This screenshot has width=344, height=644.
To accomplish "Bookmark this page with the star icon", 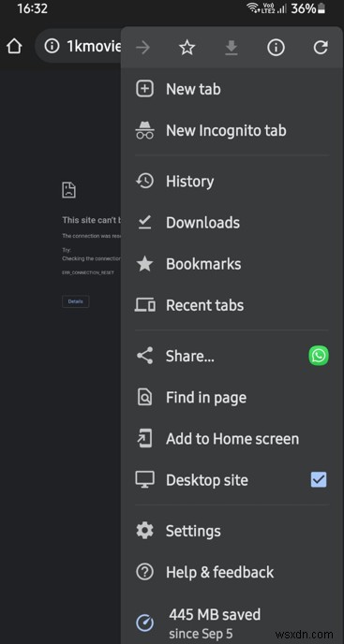I will tap(187, 48).
